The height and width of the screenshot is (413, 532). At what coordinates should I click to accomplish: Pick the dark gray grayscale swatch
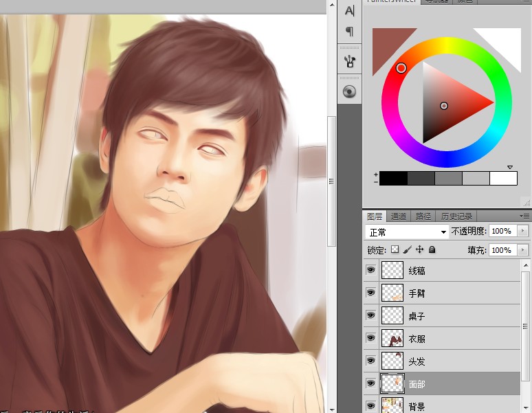pyautogui.click(x=421, y=179)
